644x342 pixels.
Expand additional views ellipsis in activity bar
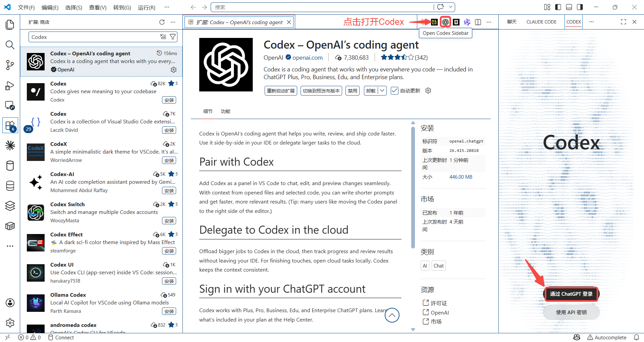tap(10, 246)
